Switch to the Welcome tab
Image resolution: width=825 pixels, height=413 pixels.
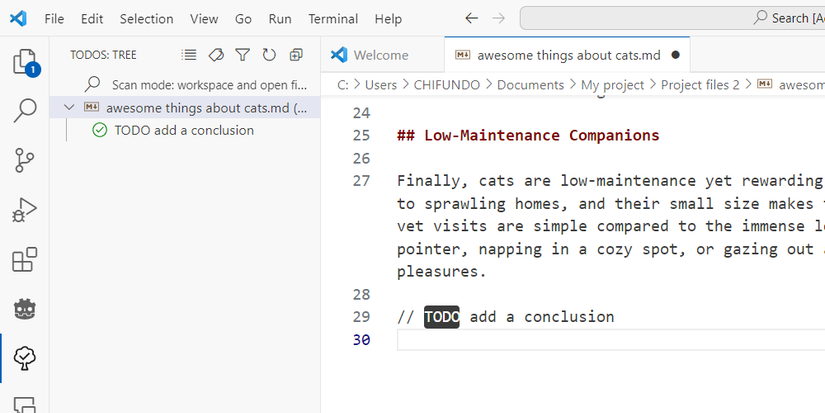[380, 55]
